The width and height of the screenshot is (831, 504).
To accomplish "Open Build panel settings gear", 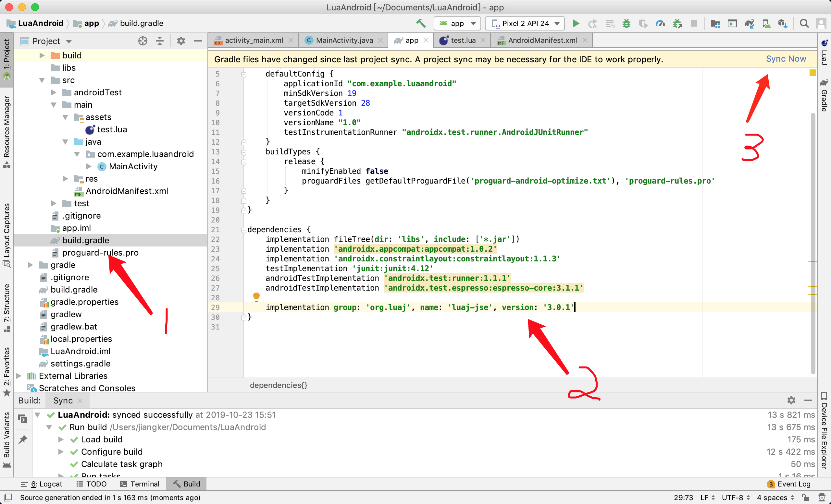I will (791, 400).
